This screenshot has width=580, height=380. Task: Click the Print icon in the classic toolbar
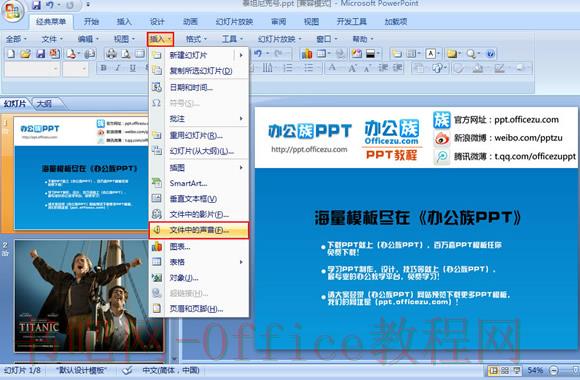[x=111, y=54]
